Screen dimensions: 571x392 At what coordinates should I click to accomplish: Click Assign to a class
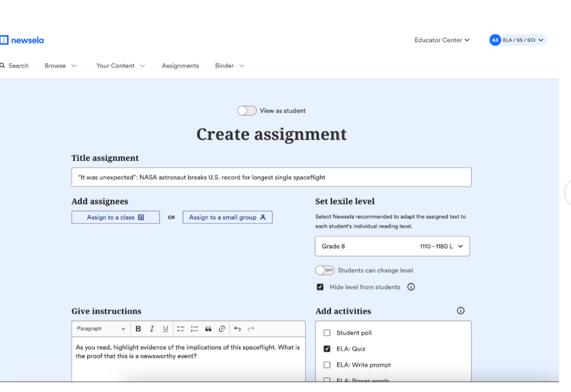pyautogui.click(x=115, y=217)
